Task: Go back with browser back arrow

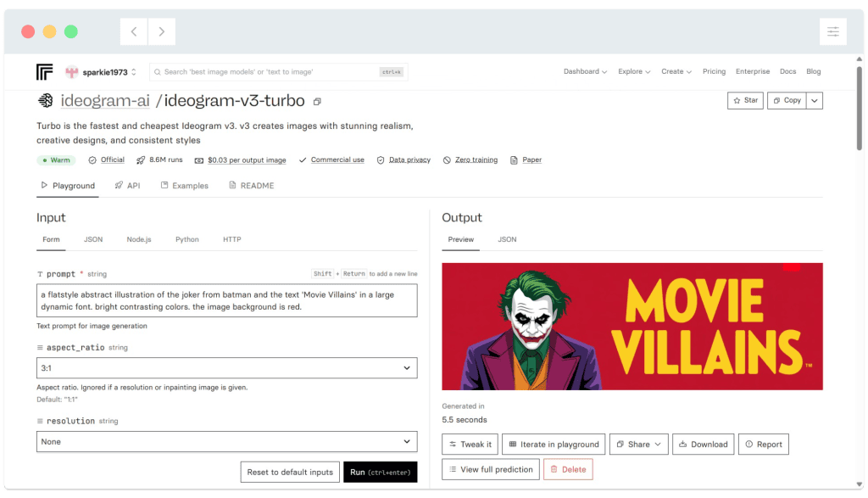Action: pos(134,31)
